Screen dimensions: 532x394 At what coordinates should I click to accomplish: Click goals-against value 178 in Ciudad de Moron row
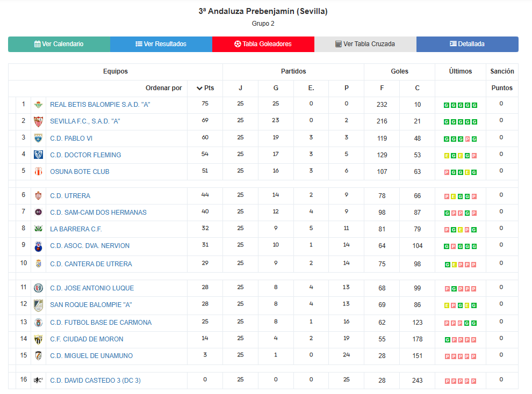(x=418, y=339)
